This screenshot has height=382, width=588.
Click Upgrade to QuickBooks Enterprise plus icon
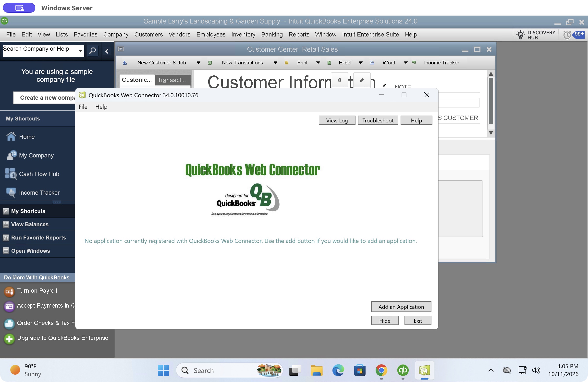(9, 339)
